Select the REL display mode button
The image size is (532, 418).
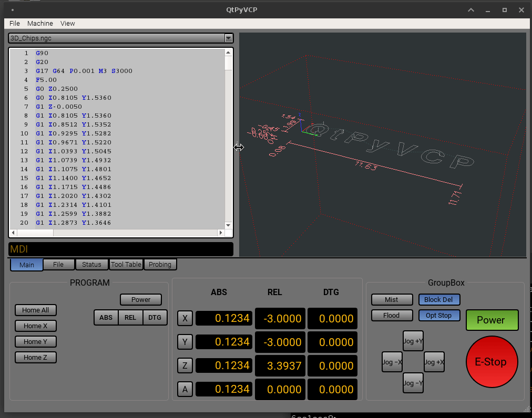[130, 318]
